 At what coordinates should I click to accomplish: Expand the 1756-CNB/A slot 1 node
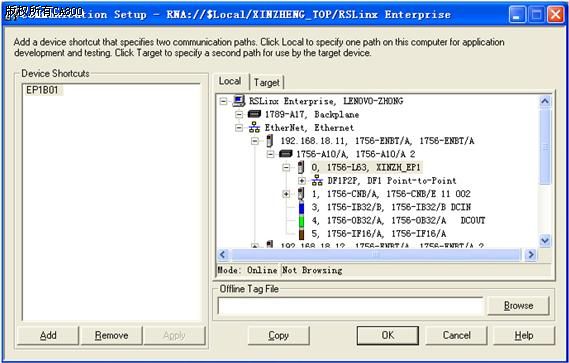point(286,194)
